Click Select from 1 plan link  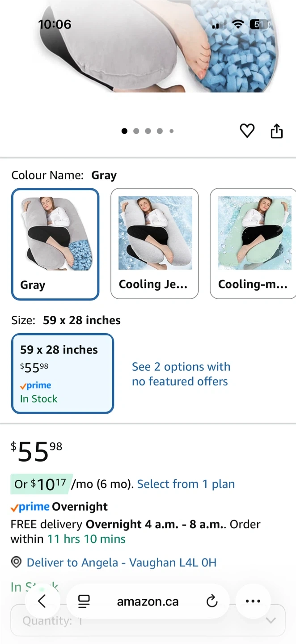coord(186,484)
